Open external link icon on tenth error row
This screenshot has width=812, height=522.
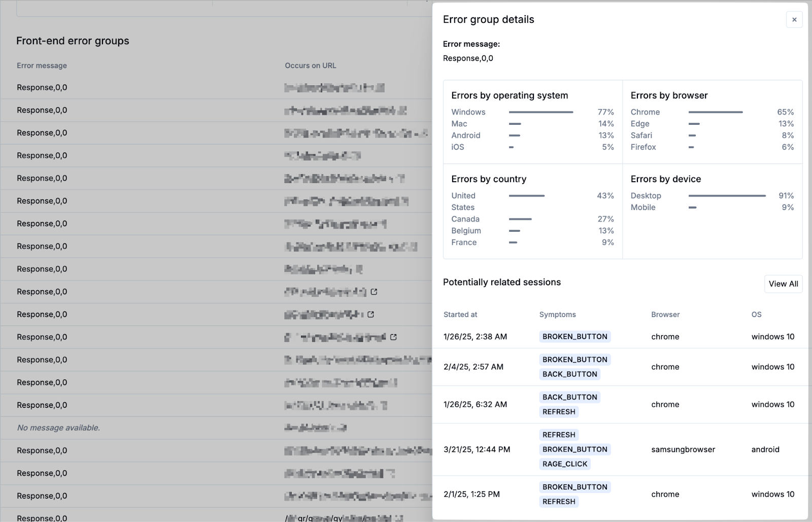pos(374,292)
